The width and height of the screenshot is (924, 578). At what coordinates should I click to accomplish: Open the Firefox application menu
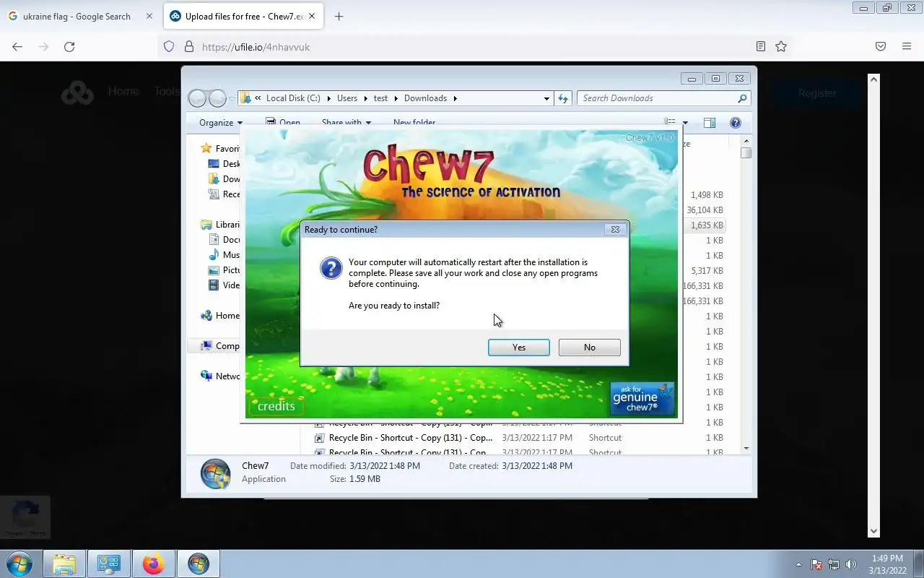coord(907,46)
